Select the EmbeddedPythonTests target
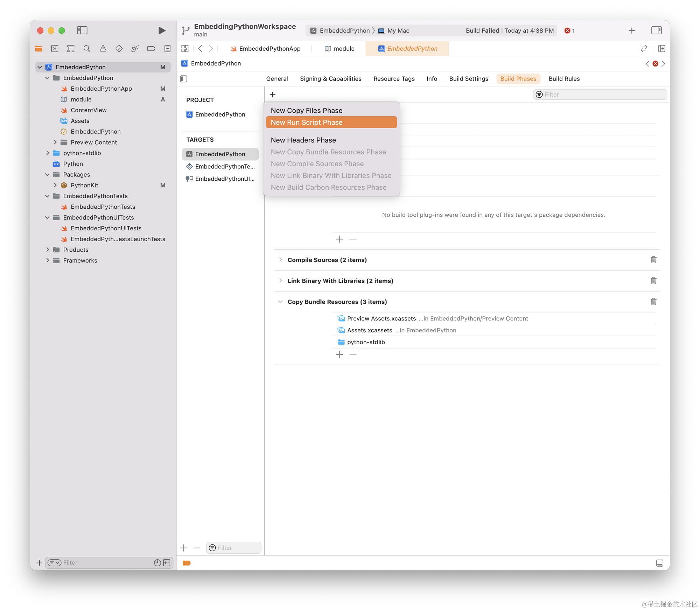 point(220,167)
